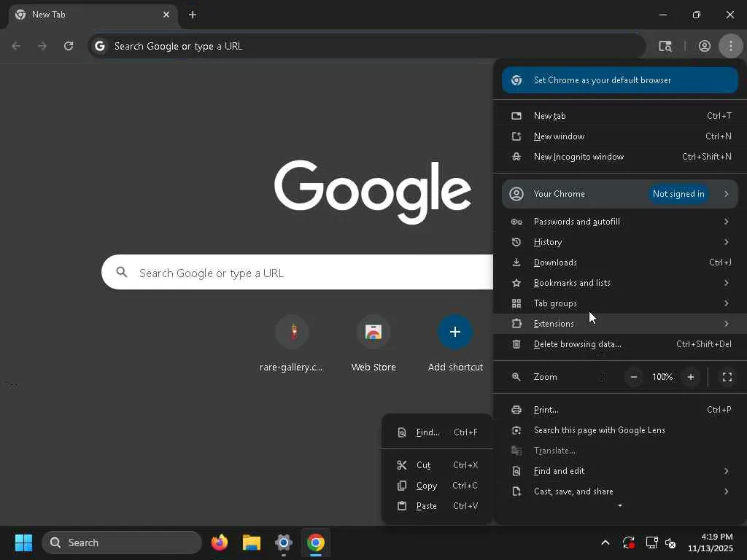This screenshot has width=747, height=560.
Task: Expand Find and edit submenu
Action: (x=620, y=471)
